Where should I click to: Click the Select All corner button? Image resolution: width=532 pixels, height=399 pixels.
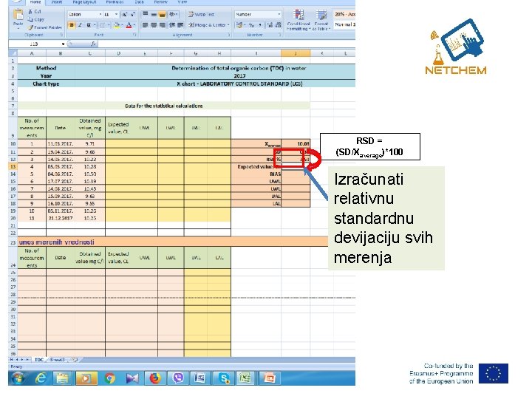13,53
